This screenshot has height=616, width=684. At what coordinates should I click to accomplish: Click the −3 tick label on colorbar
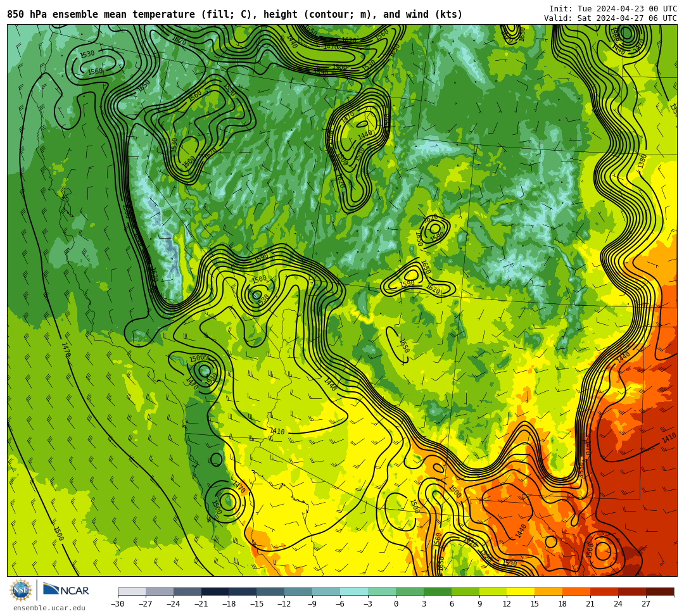[368, 604]
